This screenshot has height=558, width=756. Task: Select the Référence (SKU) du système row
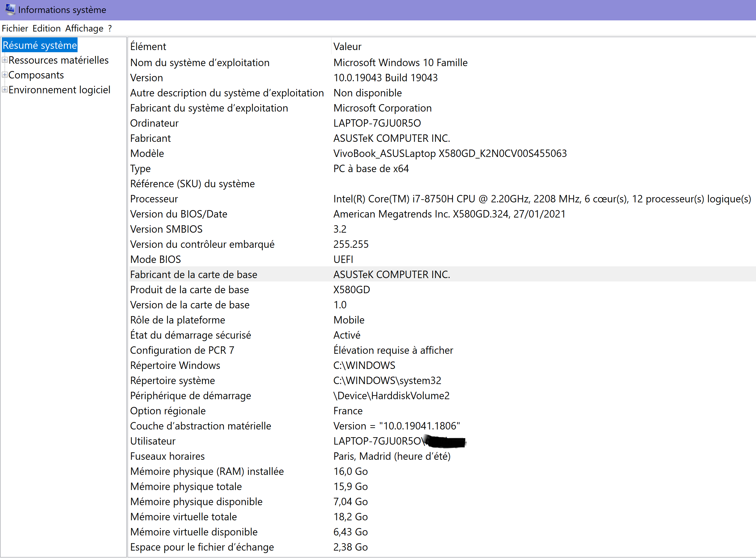click(192, 184)
